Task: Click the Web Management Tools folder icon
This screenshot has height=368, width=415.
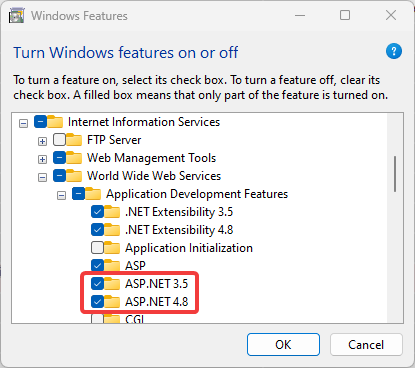Action: 74,158
